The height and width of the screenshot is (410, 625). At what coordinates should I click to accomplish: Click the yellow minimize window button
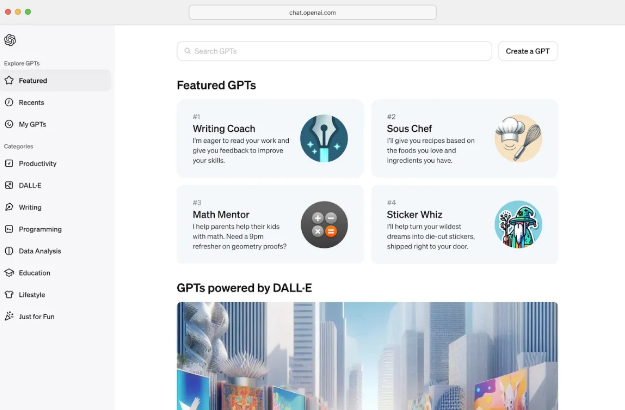coord(18,12)
